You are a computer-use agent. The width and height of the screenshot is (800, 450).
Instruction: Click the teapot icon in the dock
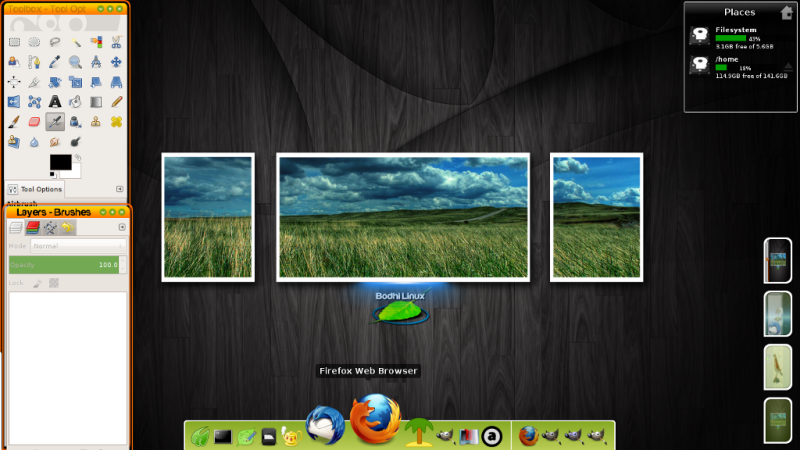[291, 437]
